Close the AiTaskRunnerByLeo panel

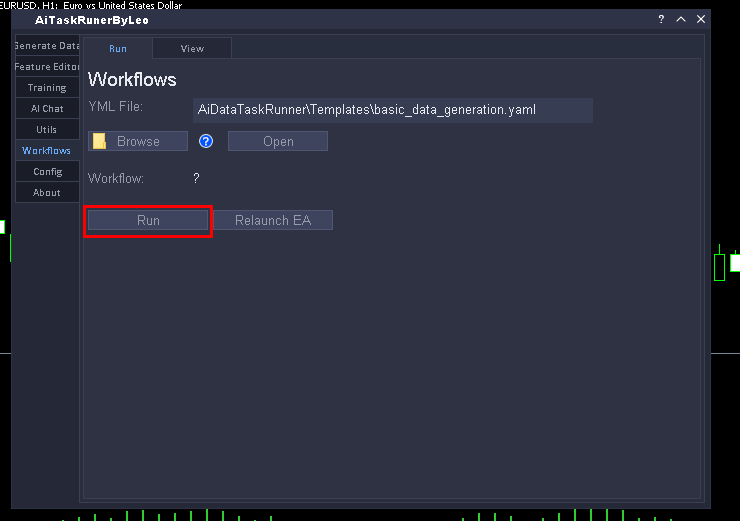click(x=701, y=19)
